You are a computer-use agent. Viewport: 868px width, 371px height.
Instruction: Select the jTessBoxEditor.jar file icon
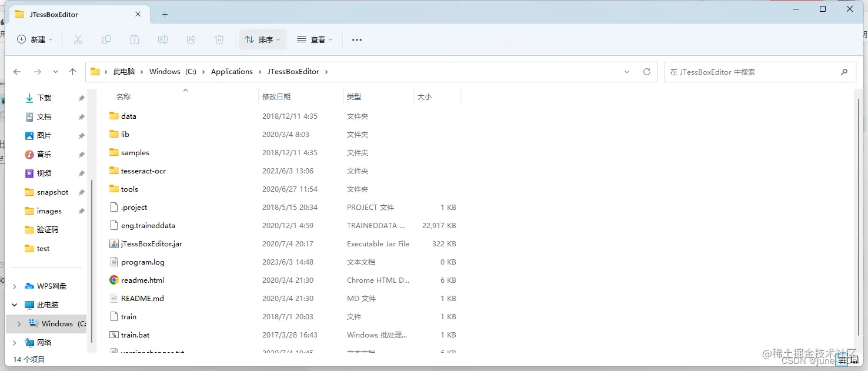114,243
